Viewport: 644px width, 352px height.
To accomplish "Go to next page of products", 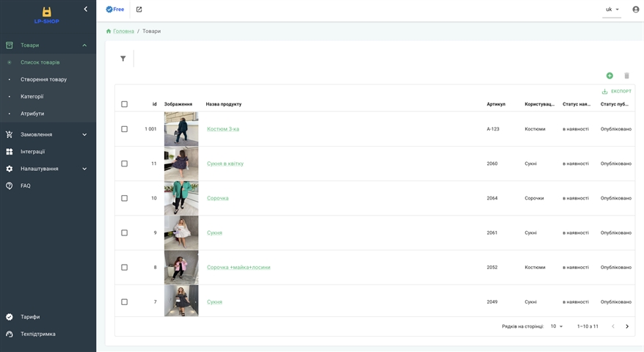I will pos(627,326).
